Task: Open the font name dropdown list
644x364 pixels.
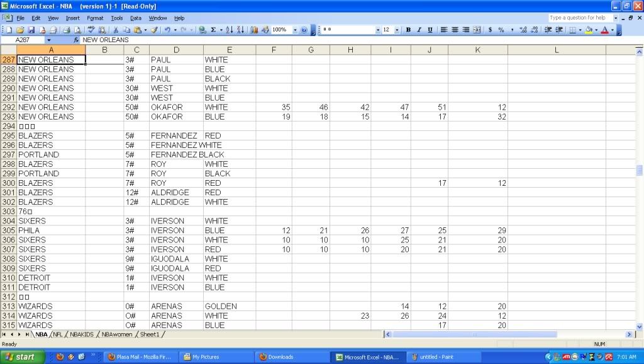Action: (377, 30)
